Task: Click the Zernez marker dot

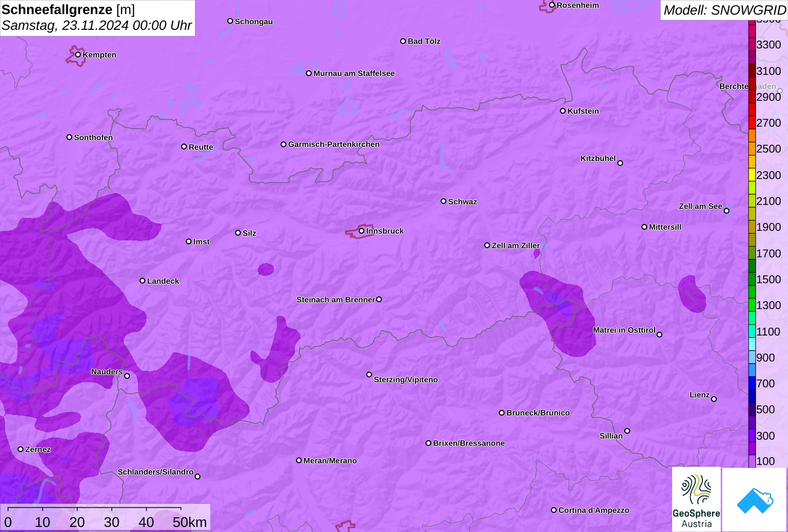Action: (x=21, y=449)
